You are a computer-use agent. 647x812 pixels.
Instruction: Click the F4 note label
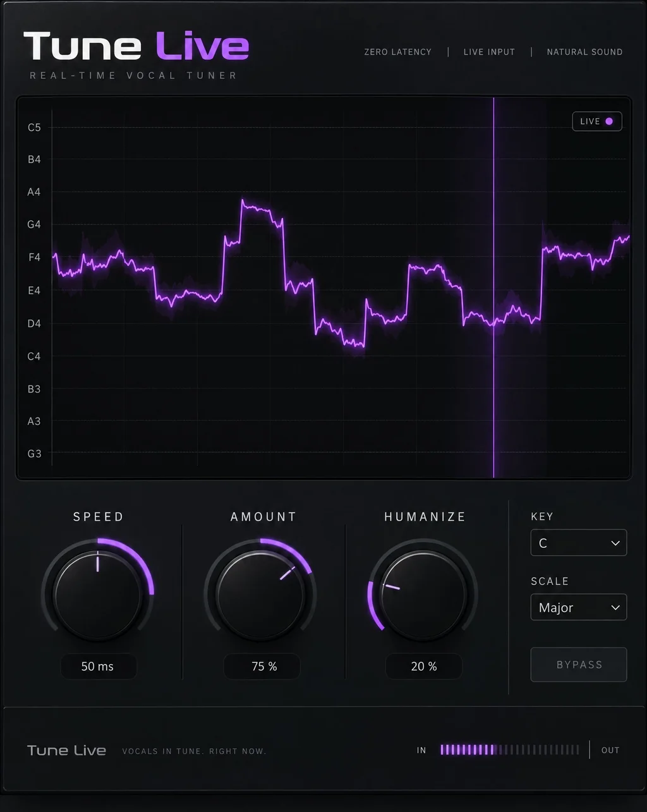point(34,258)
